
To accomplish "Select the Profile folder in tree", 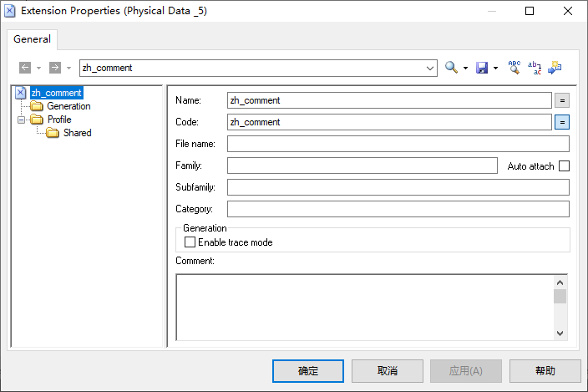I will click(59, 120).
